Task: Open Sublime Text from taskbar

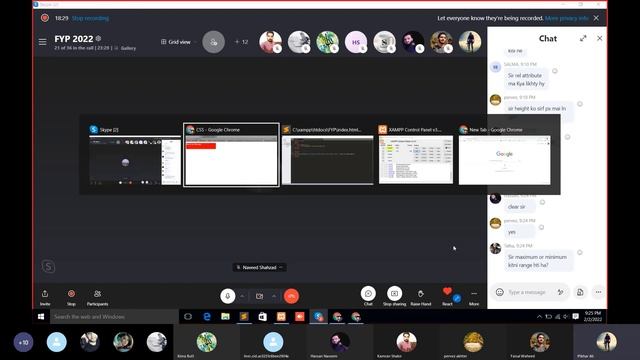Action: click(x=244, y=316)
